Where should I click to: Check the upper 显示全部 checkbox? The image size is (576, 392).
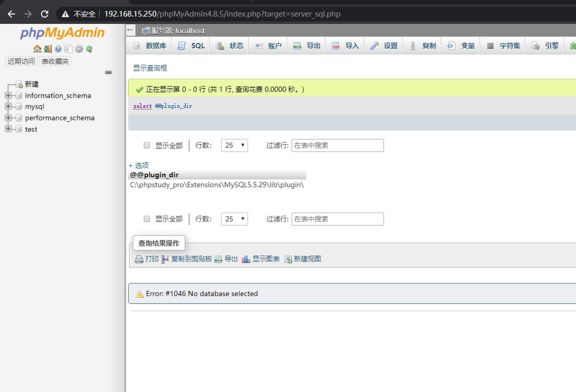(x=147, y=145)
